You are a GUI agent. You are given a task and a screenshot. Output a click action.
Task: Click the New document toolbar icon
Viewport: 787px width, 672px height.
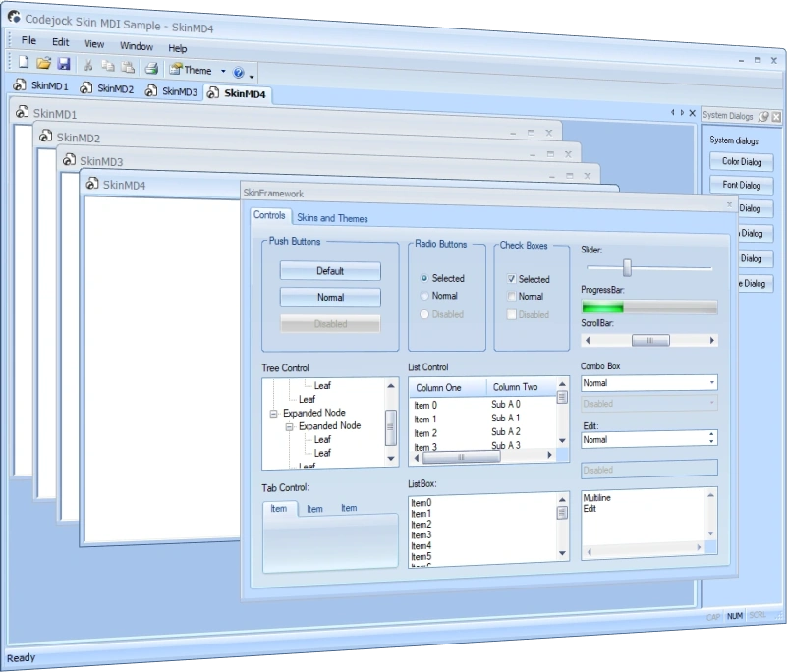pos(24,62)
